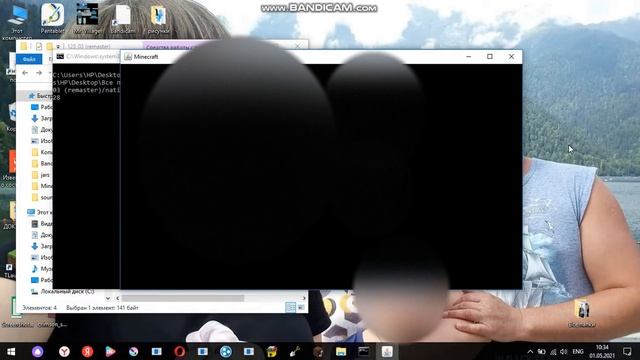The height and width of the screenshot is (360, 640).
Task: Open File Explorer from the taskbar
Action: pyautogui.click(x=341, y=351)
